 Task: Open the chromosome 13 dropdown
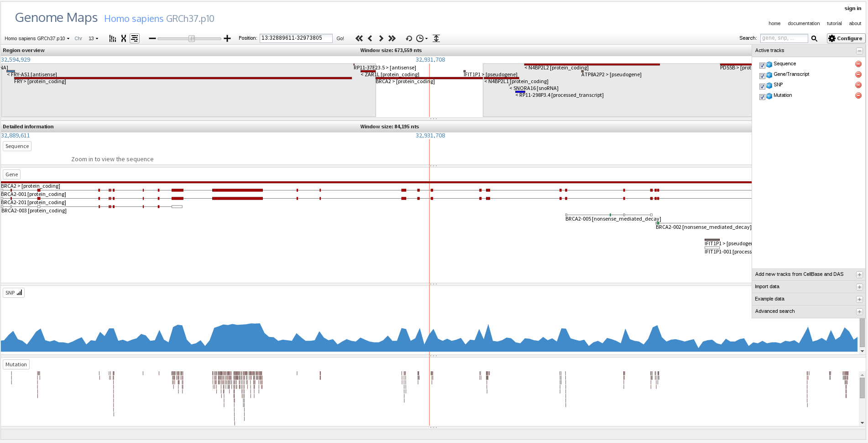93,38
